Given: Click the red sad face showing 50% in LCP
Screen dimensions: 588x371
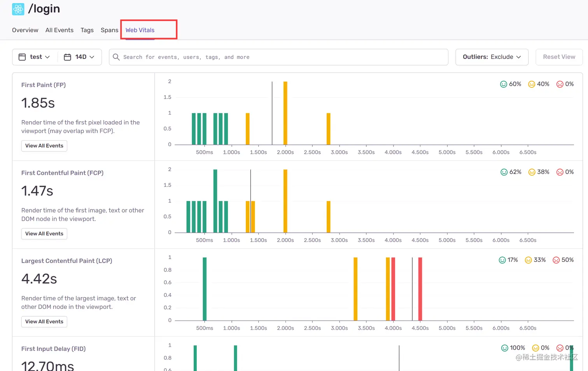Looking at the screenshot, I should click(556, 260).
